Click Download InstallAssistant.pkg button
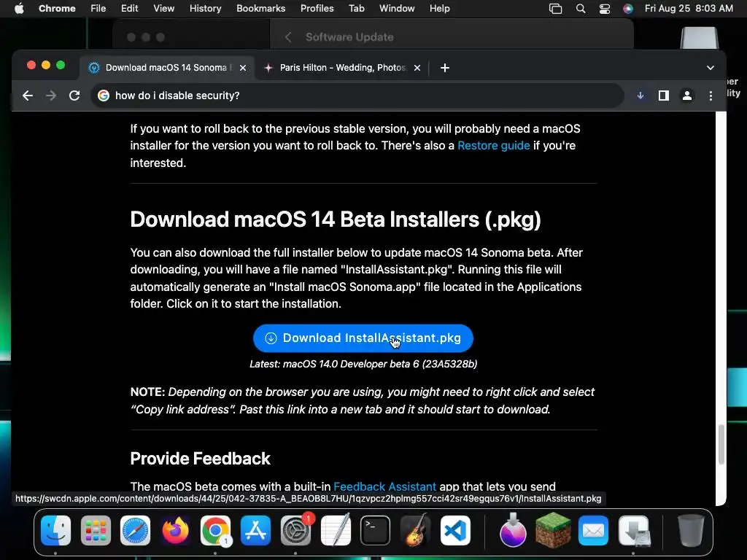This screenshot has height=560, width=747. coord(363,338)
